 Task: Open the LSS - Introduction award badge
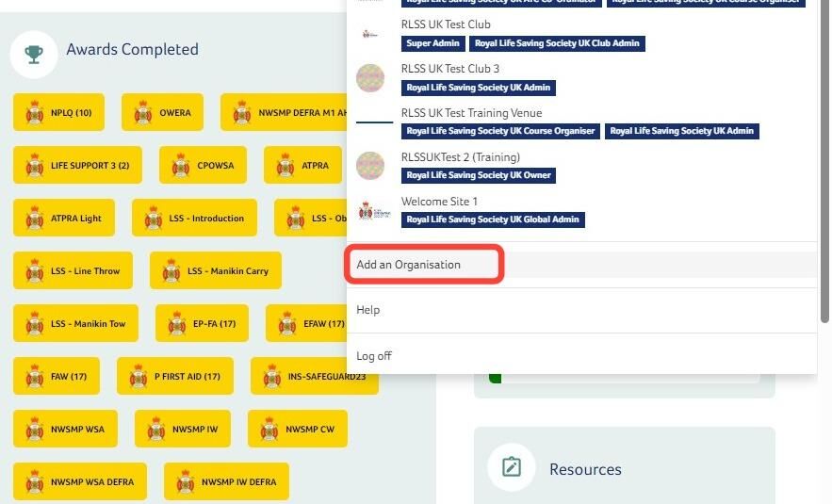click(x=194, y=218)
